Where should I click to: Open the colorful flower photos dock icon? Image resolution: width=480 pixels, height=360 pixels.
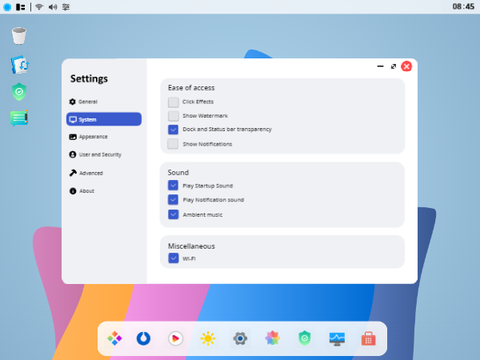pyautogui.click(x=272, y=338)
